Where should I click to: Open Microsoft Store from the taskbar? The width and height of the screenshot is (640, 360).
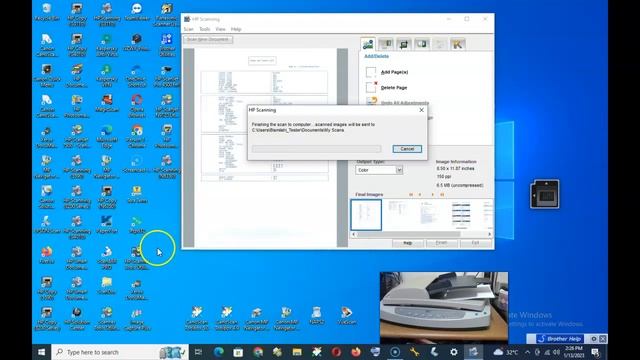[x=238, y=352]
